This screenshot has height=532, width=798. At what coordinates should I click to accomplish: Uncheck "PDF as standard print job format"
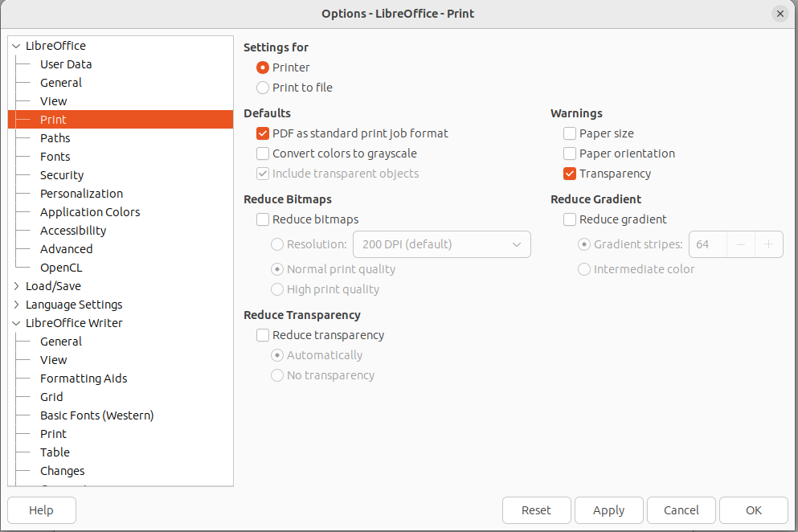click(x=262, y=133)
